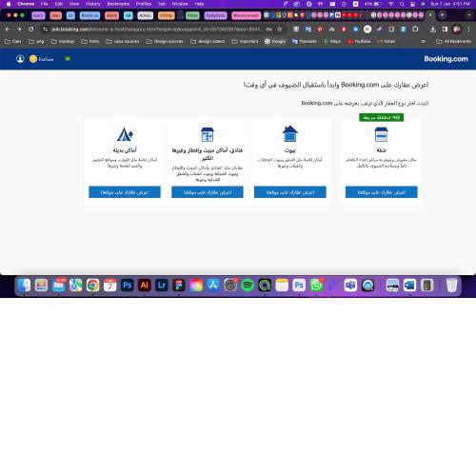The image size is (476, 476).
Task: Open Spotlight search in menu bar
Action: coord(402,4)
